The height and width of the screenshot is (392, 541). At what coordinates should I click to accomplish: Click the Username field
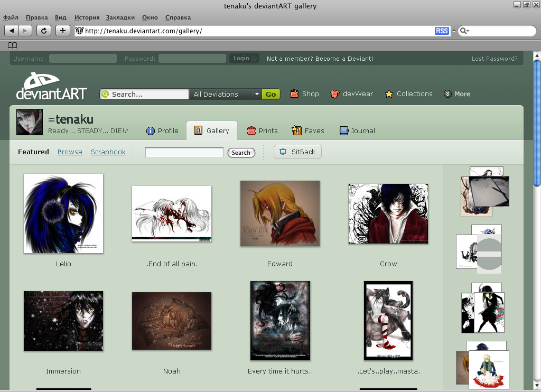[83, 59]
